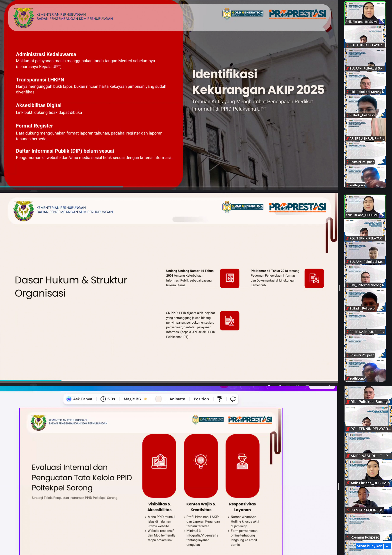392x555 pixels.
Task: Click the 'Identifikasi Kekurangan AKIP 2025' title
Action: [x=258, y=82]
